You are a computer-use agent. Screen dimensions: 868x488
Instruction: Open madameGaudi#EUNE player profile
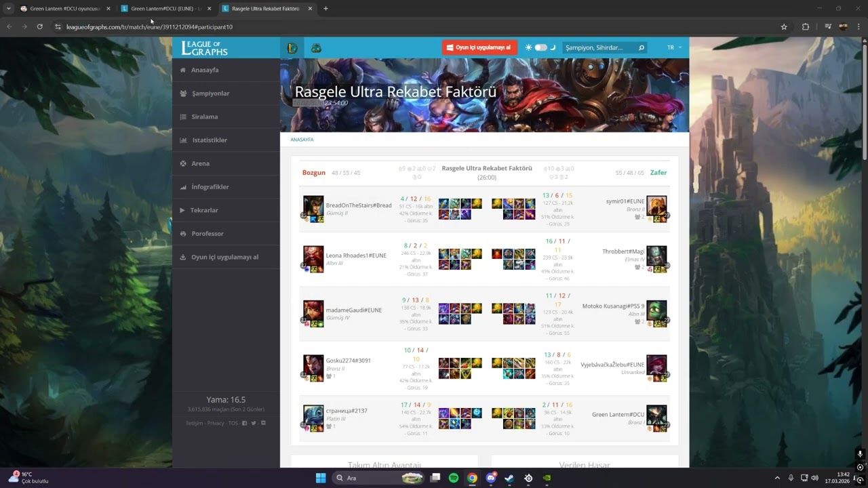[x=354, y=310]
